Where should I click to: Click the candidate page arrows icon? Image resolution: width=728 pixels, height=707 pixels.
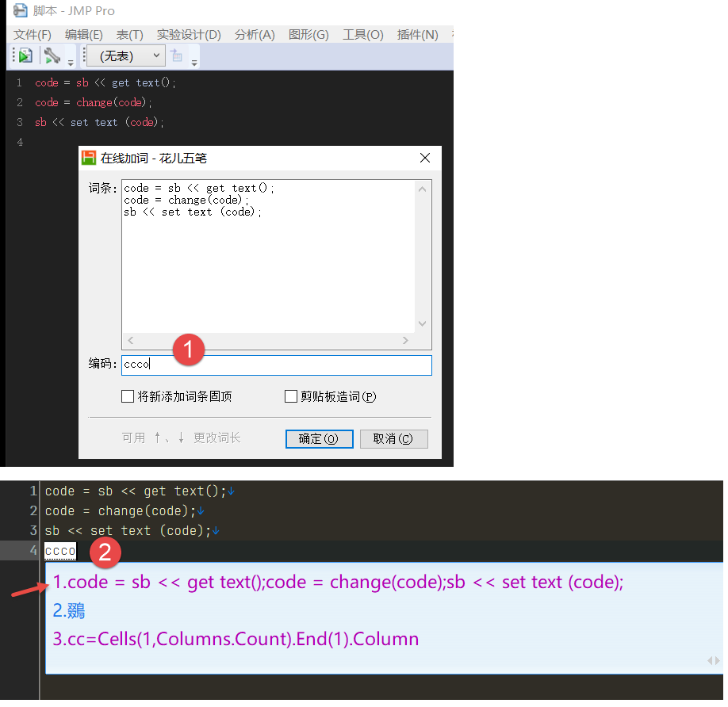[714, 660]
